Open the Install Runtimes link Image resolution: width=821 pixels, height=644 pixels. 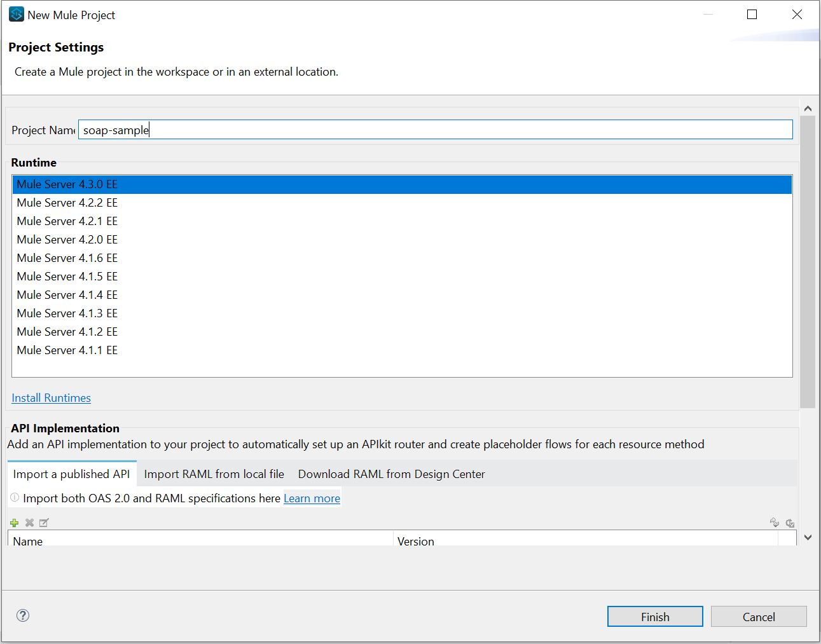pos(51,398)
